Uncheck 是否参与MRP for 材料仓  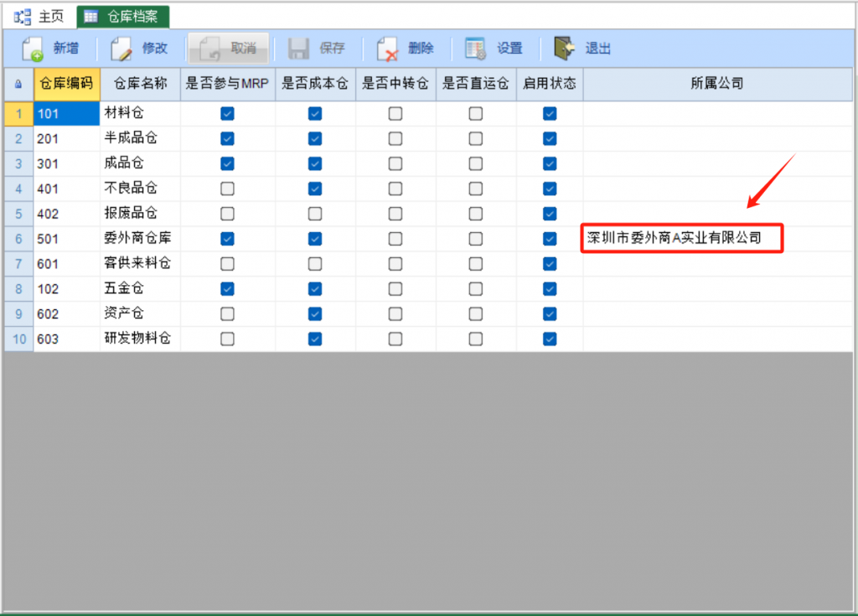pos(227,113)
